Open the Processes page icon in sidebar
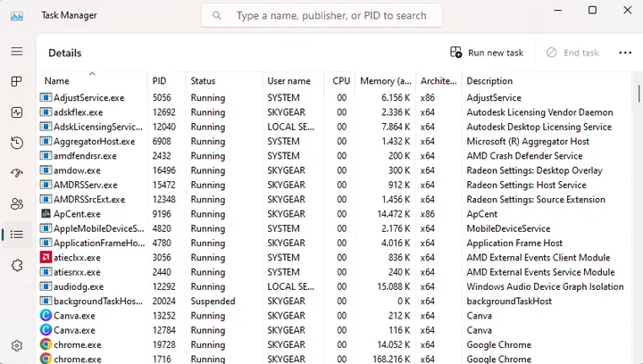 tap(17, 81)
